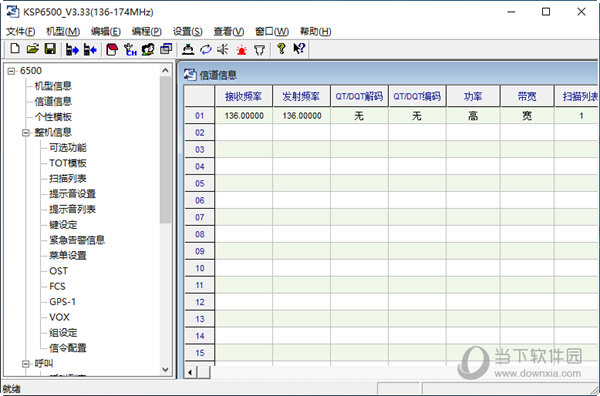Select 提示音设置 tree item

[x=73, y=194]
